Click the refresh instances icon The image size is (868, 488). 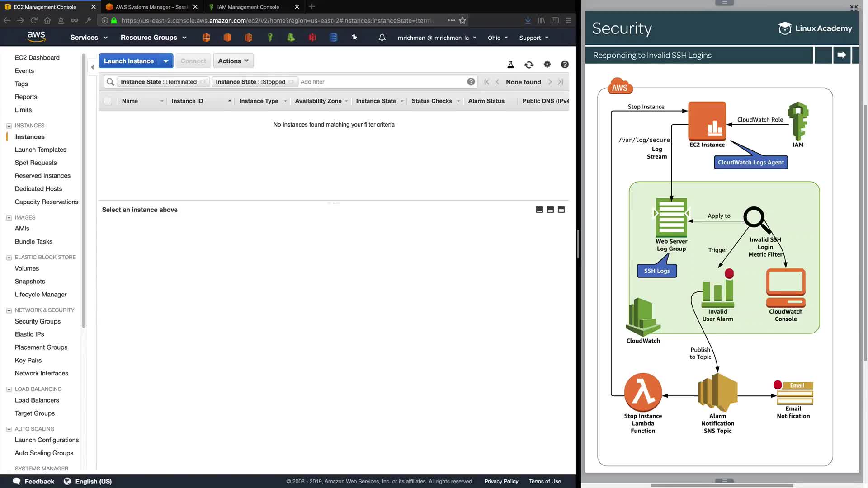tap(528, 65)
